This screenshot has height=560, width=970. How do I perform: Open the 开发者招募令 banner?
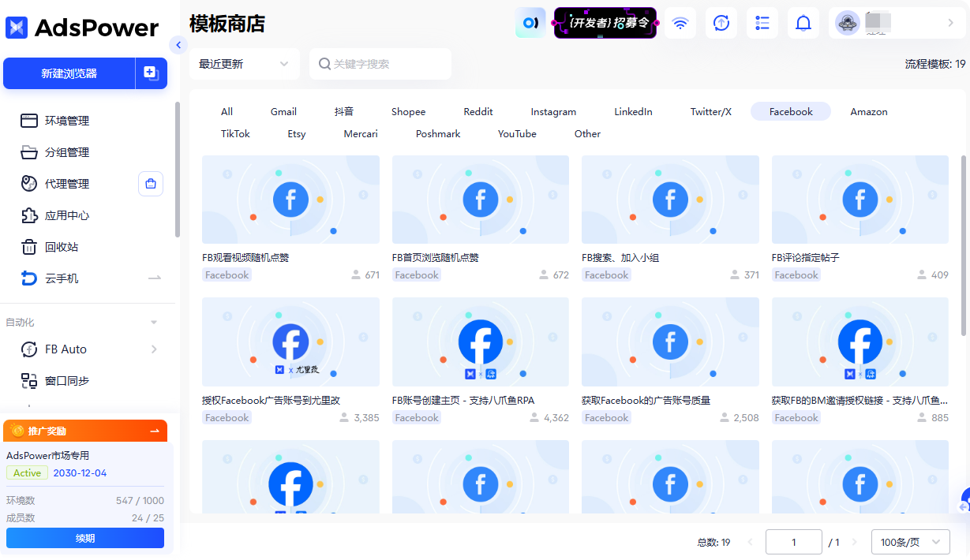point(605,23)
